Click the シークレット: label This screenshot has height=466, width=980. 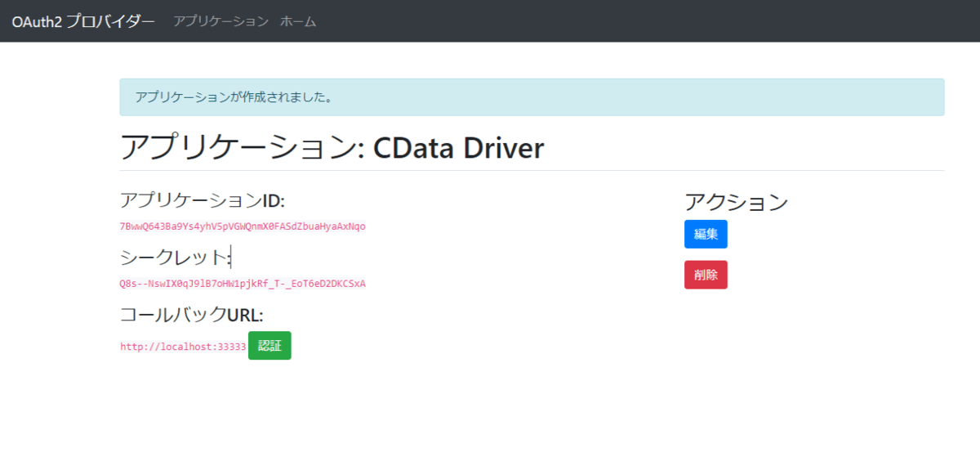[x=176, y=258]
